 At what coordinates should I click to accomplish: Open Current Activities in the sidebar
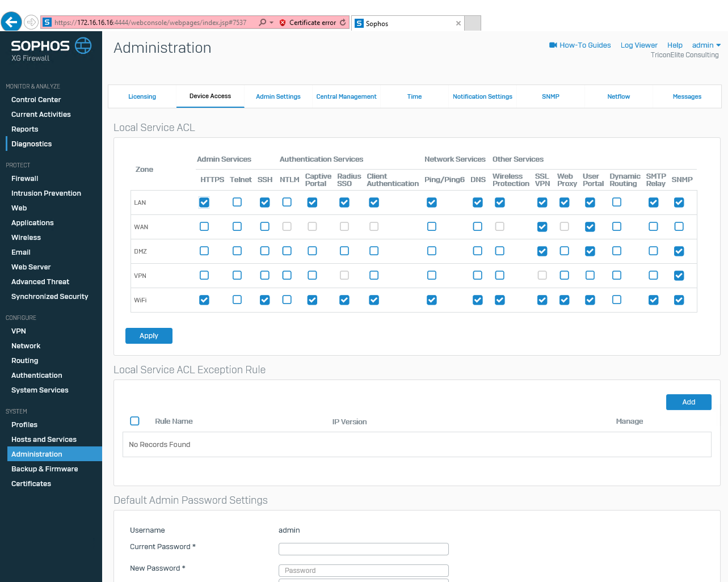[41, 115]
